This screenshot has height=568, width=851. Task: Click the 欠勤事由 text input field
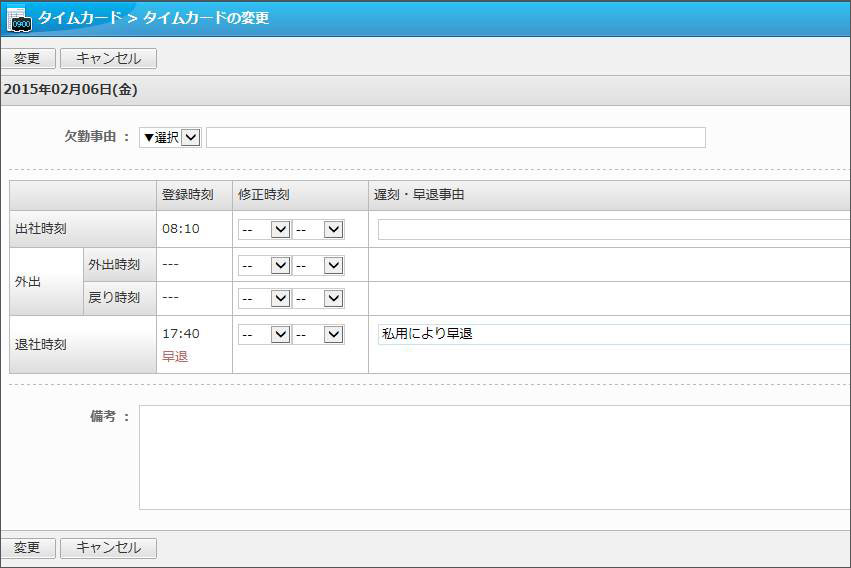455,138
